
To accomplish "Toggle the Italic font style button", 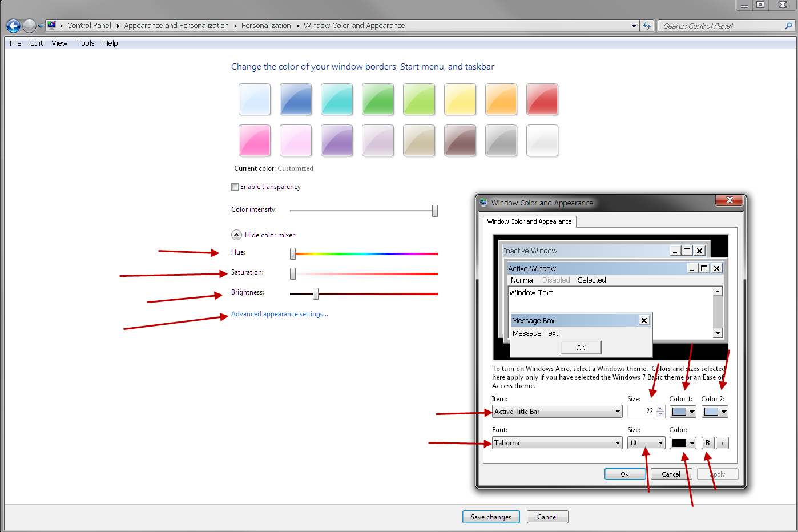I will [x=722, y=443].
